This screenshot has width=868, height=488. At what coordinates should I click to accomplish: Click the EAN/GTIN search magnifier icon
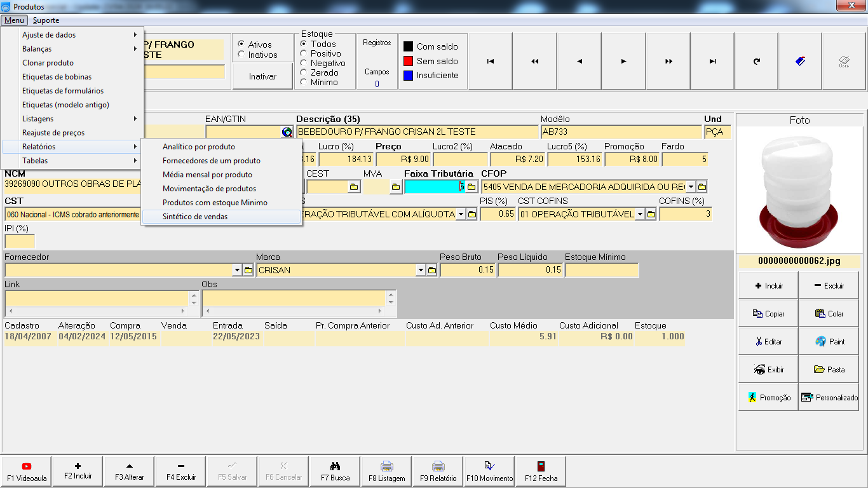287,132
